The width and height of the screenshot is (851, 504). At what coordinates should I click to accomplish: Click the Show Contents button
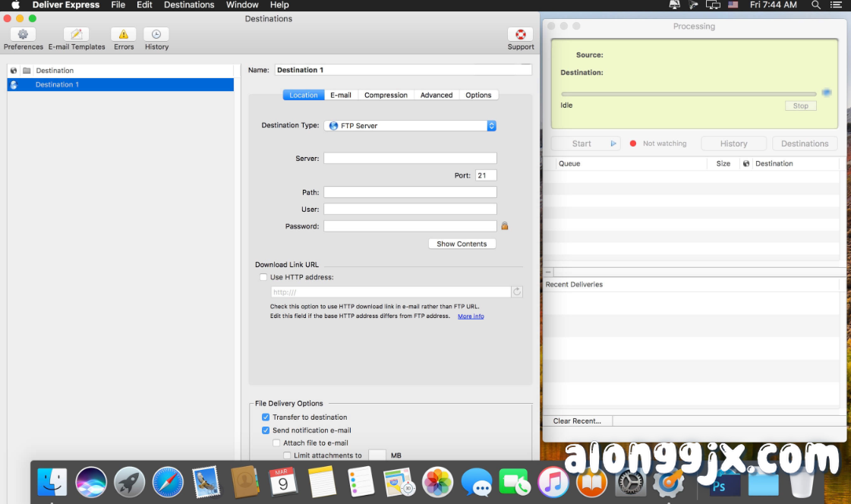(462, 244)
